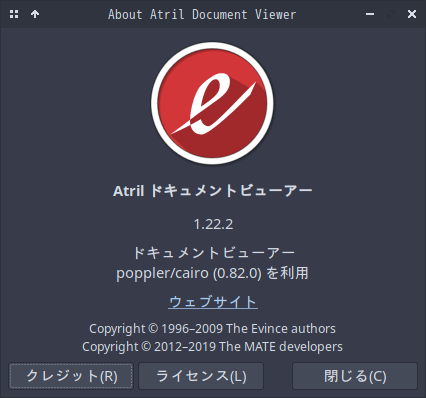Screen dimensions: 426x398
Task: Click the dimmed maximize titlebar icon
Action: click(x=391, y=14)
